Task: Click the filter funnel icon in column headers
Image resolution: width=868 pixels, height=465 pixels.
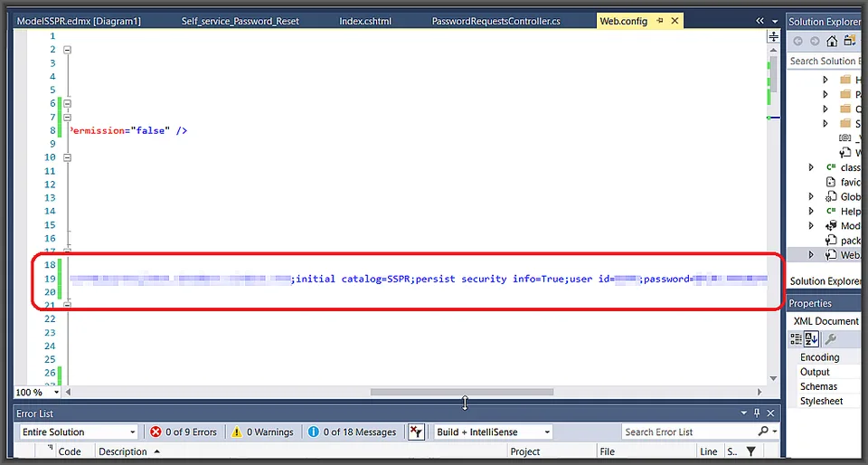Action: coord(750,451)
